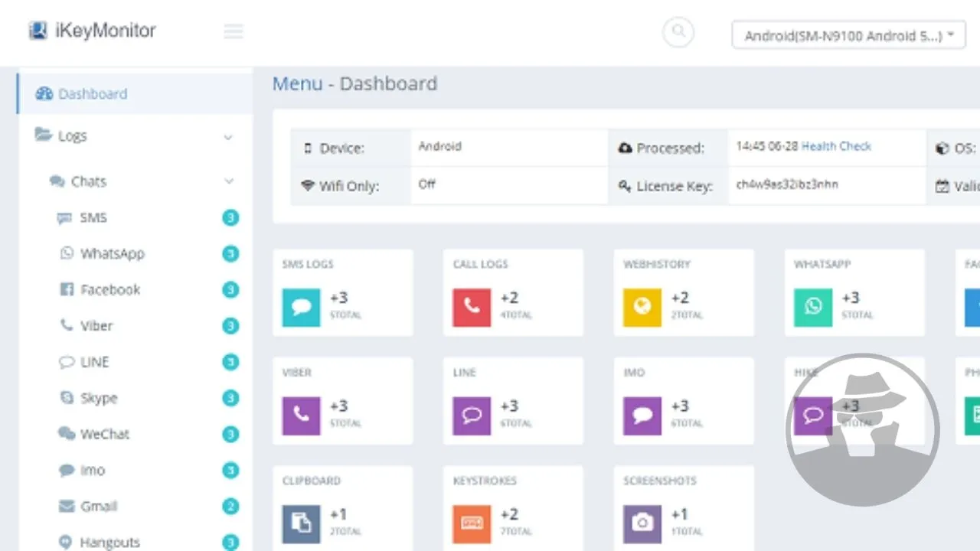
Task: Click the Facebook icon in sidebar
Action: coord(67,289)
